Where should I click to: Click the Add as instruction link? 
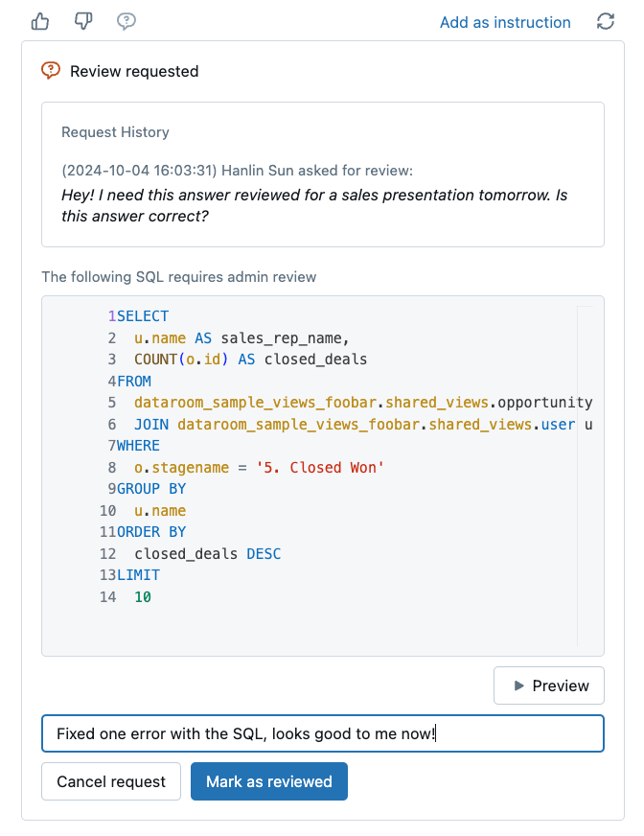click(x=505, y=22)
